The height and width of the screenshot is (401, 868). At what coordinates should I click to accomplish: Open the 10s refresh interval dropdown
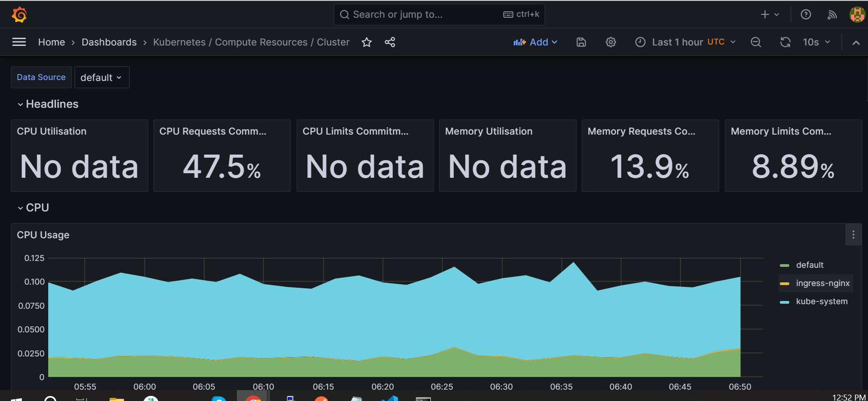pyautogui.click(x=816, y=42)
